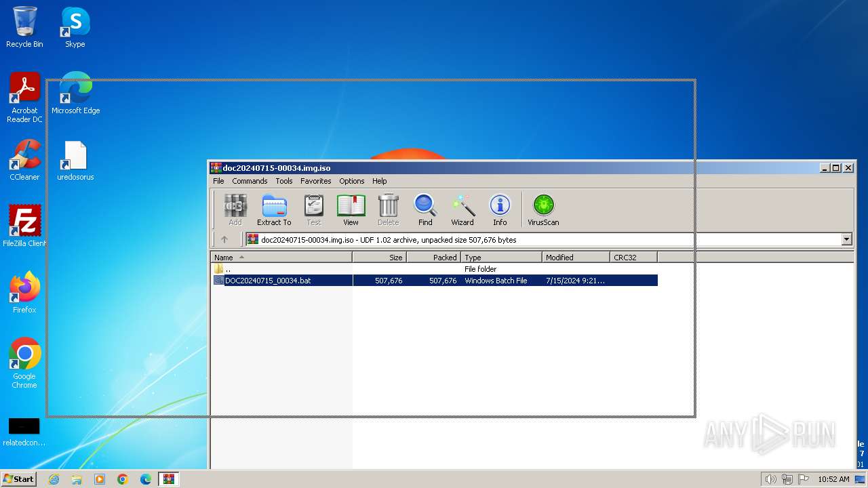The width and height of the screenshot is (868, 488).
Task: Click the network tray icon
Action: pos(787,479)
